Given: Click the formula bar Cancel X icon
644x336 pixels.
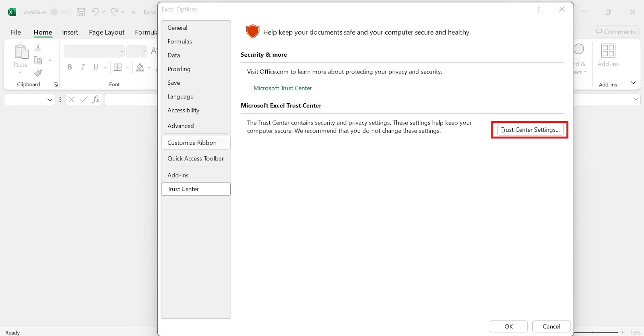Looking at the screenshot, I should coord(71,99).
